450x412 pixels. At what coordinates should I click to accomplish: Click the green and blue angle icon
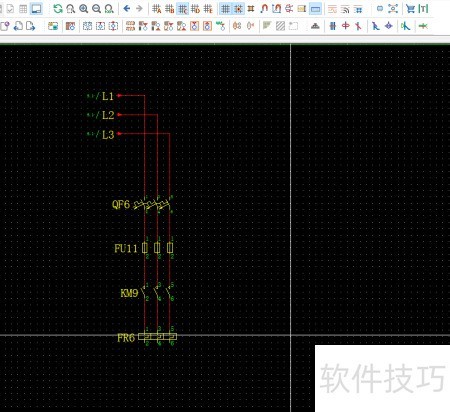pyautogui.click(x=406, y=26)
